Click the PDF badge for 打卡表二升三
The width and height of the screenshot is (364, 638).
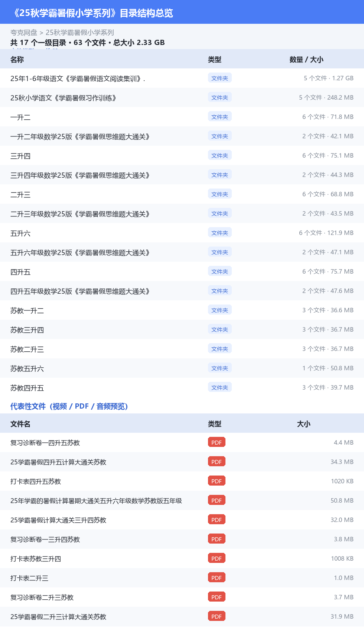coord(217,578)
